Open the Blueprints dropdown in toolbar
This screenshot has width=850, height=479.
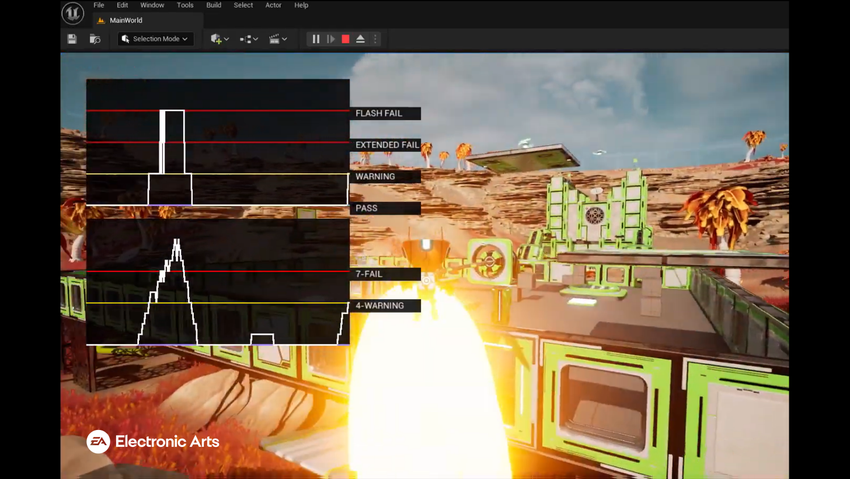(x=249, y=39)
